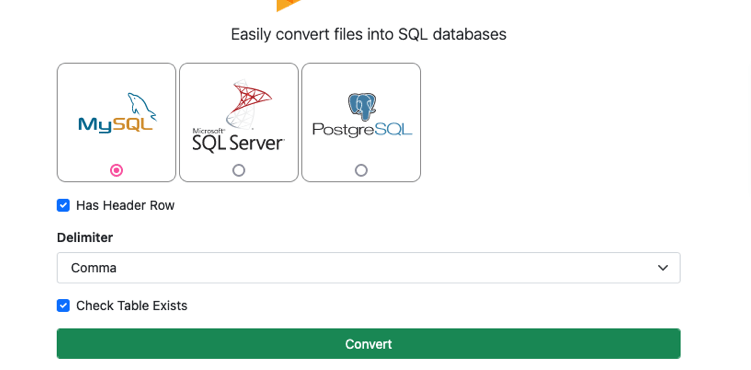Open the Delimiter dropdown showing Comma
This screenshot has width=751, height=370.
pos(368,268)
